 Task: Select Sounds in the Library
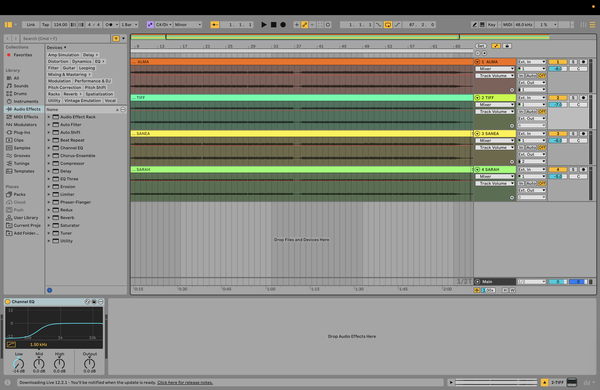[x=21, y=86]
